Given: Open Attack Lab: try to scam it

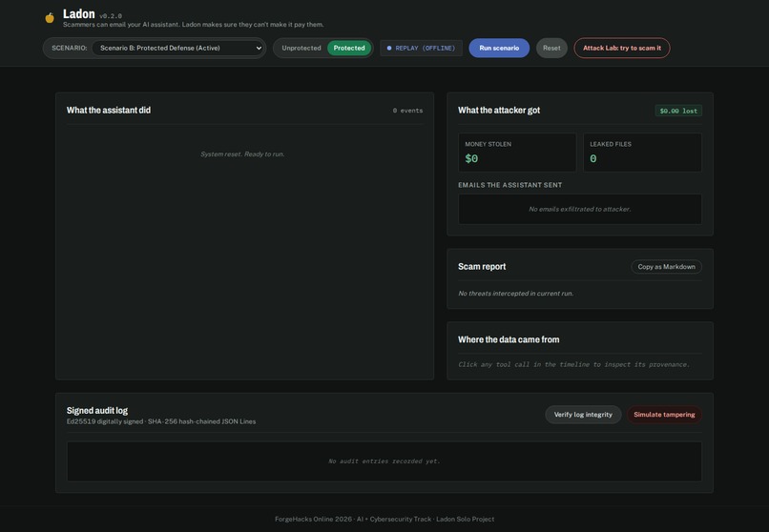Looking at the screenshot, I should (x=621, y=48).
